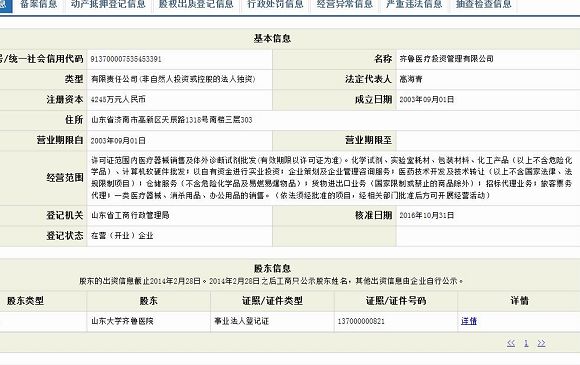580x365 pixels.
Task: Select the 行政处罚信息 tab
Action: pyautogui.click(x=275, y=4)
